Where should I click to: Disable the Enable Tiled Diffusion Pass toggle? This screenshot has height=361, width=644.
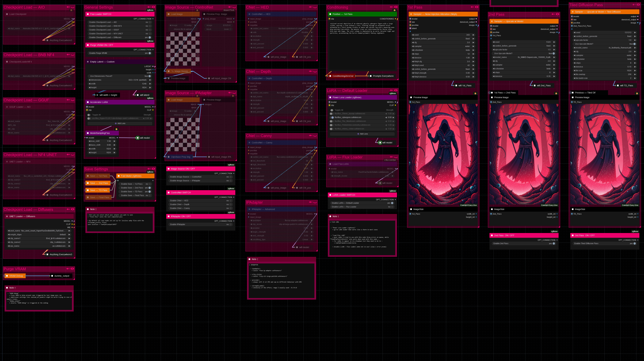634,243
